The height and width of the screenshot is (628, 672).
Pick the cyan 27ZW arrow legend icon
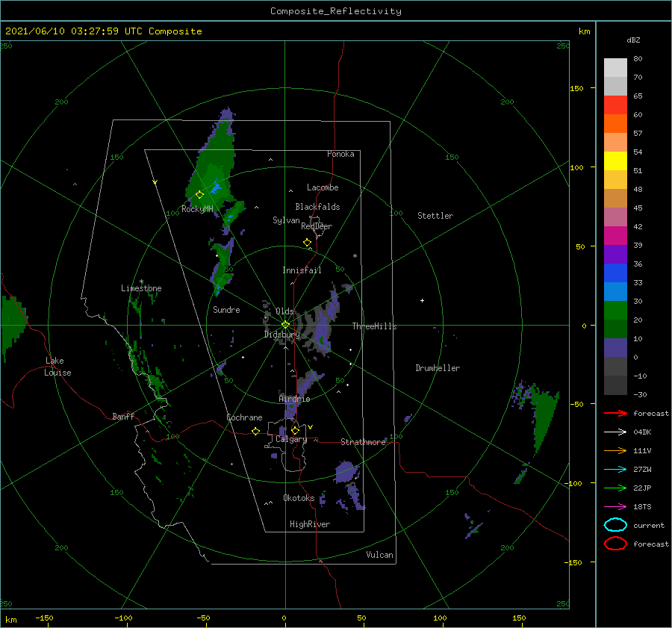615,470
